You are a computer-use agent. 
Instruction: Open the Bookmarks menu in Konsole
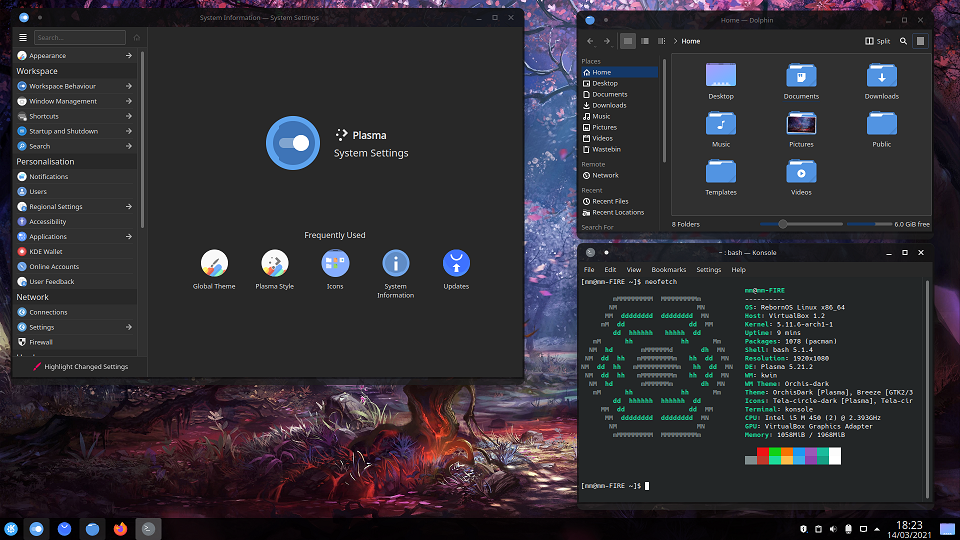coord(669,269)
